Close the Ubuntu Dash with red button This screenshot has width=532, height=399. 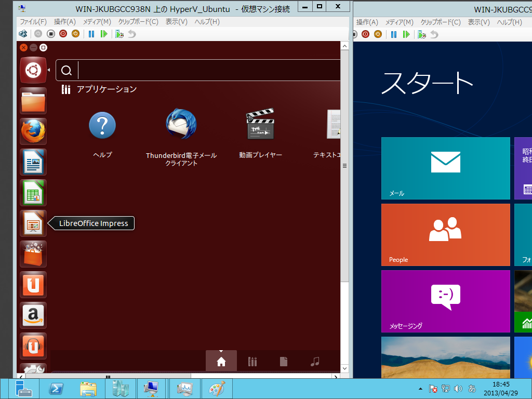point(23,47)
